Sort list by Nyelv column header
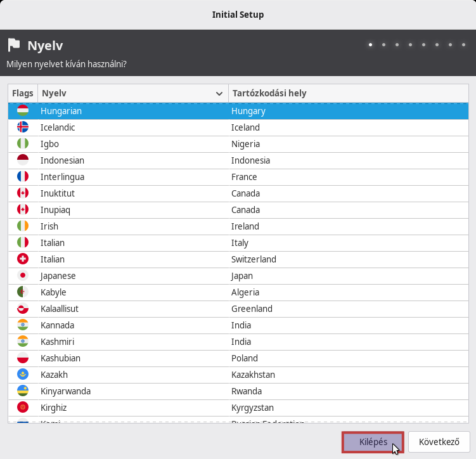The image size is (476, 459). [x=127, y=93]
